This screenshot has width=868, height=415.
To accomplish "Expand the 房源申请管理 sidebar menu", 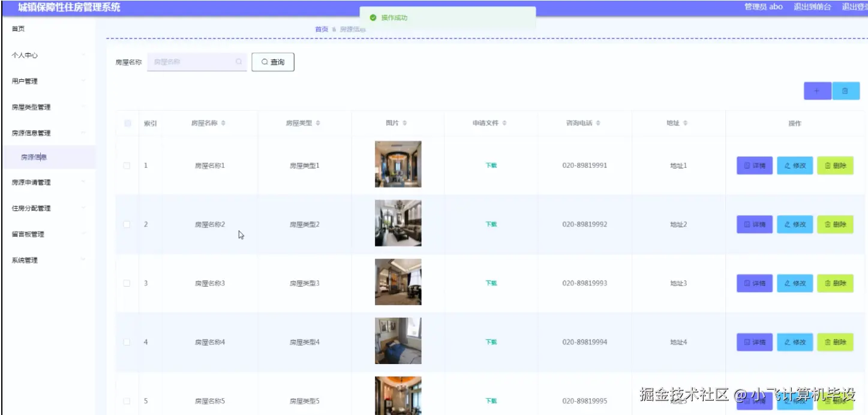I will click(x=48, y=182).
